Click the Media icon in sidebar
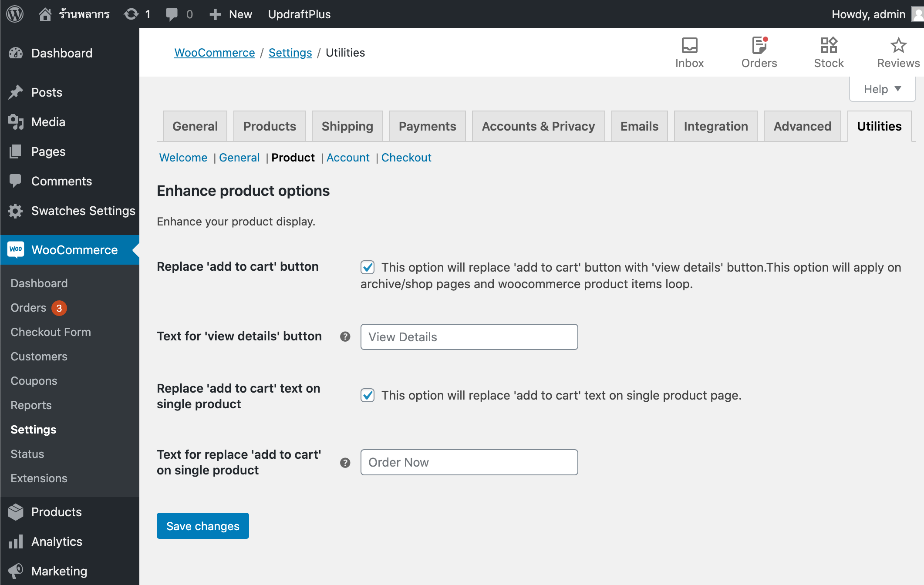Viewport: 924px width, 585px height. pos(16,122)
